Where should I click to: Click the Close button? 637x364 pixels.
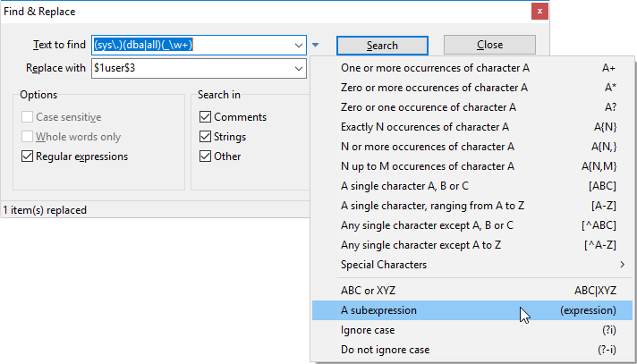point(489,45)
